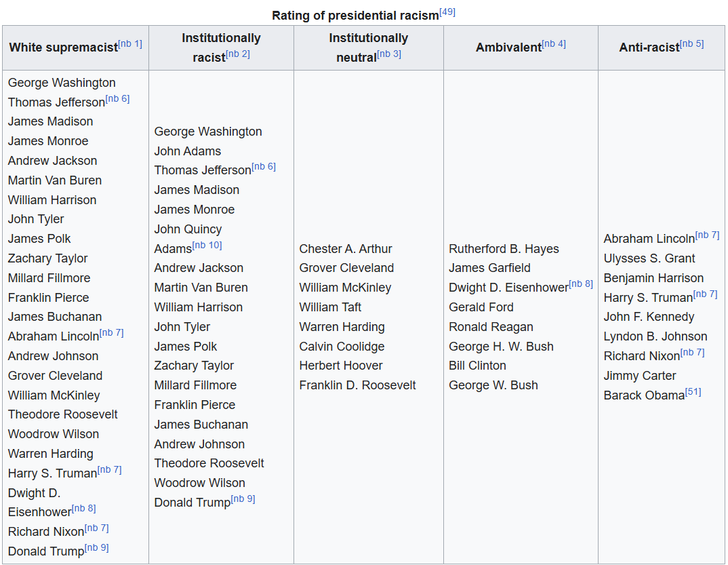This screenshot has height=565, width=728.
Task: Follow nb 7 after Harry Truman in White supremacist column
Action: 110,470
